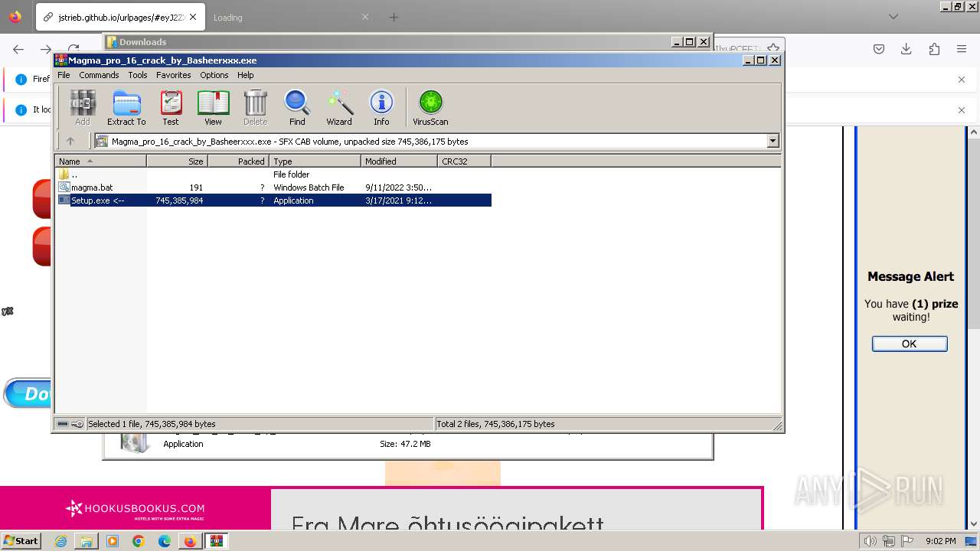Open File Explorer from the taskbar

[87, 541]
